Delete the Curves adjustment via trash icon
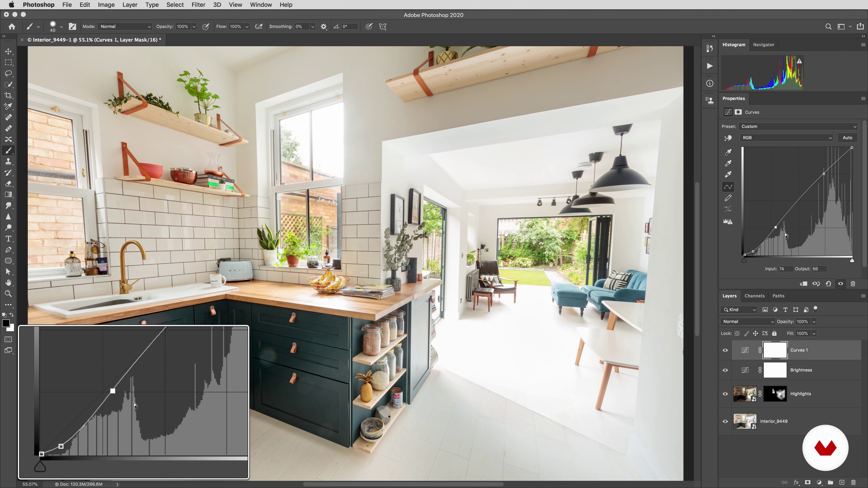 [x=853, y=284]
